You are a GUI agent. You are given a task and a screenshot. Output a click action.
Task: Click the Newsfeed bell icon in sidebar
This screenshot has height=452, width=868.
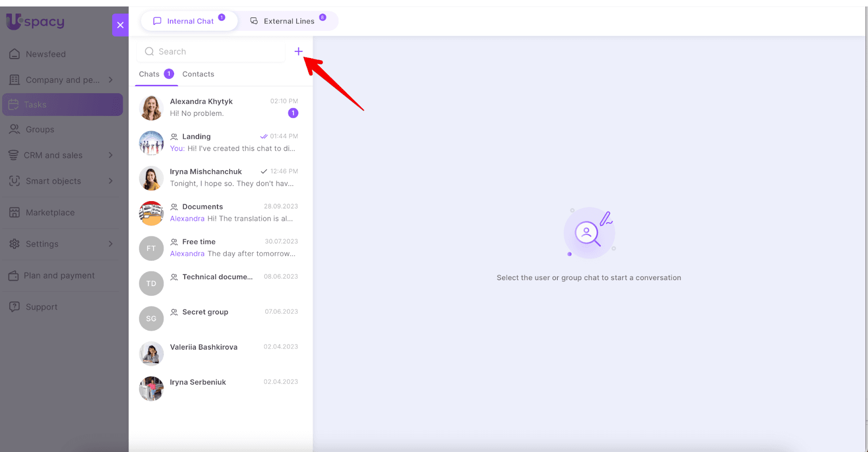[x=15, y=54]
